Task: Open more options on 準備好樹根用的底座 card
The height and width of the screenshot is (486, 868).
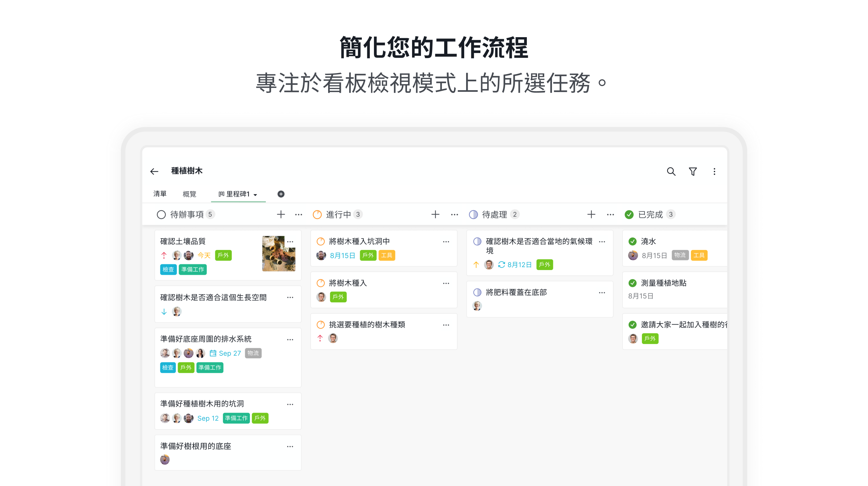Action: click(290, 447)
